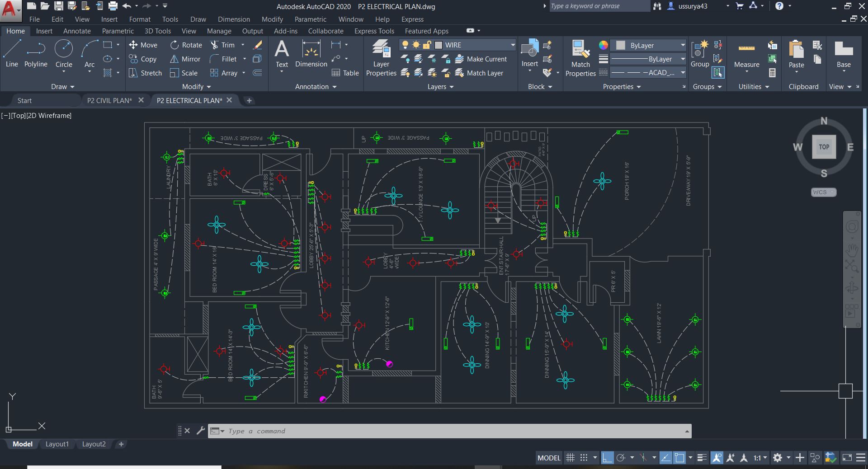
Task: Click the Copy tool
Action: 143,59
